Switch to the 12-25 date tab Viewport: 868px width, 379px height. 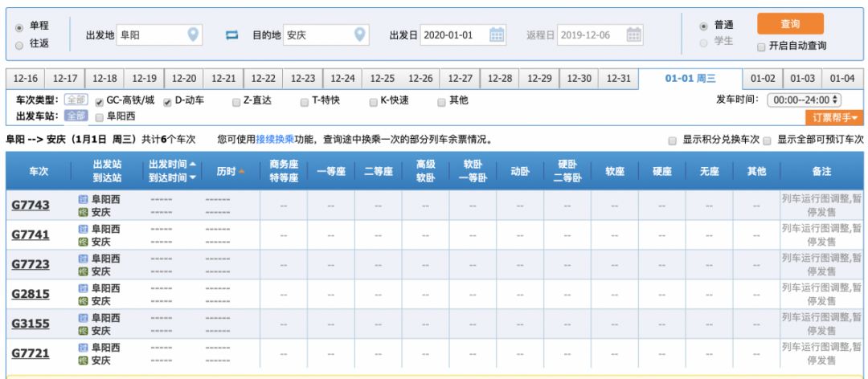pyautogui.click(x=382, y=78)
